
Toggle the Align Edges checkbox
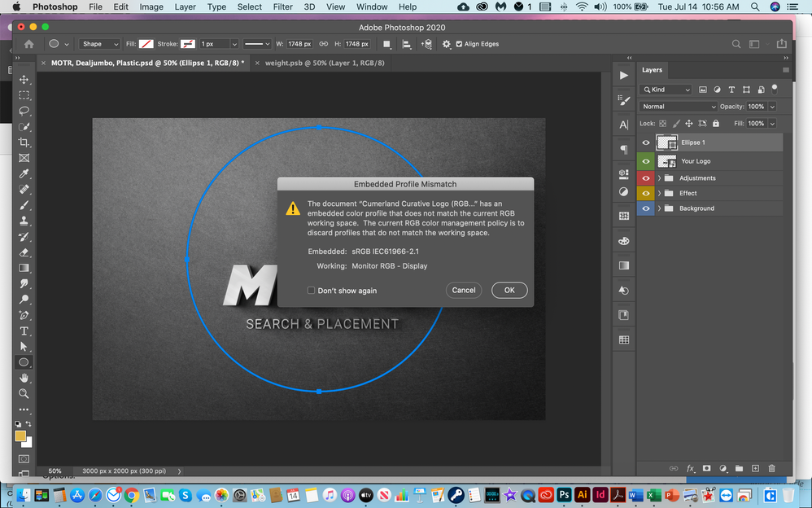click(x=459, y=44)
